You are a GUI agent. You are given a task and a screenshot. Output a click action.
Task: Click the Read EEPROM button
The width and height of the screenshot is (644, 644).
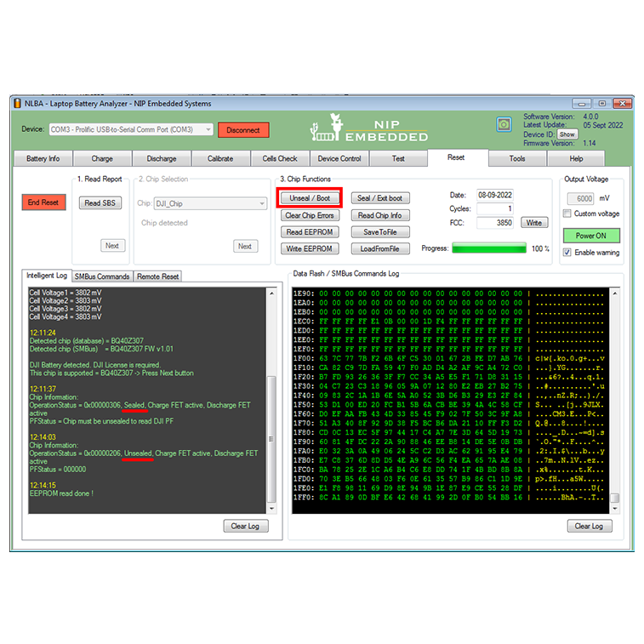pyautogui.click(x=310, y=232)
